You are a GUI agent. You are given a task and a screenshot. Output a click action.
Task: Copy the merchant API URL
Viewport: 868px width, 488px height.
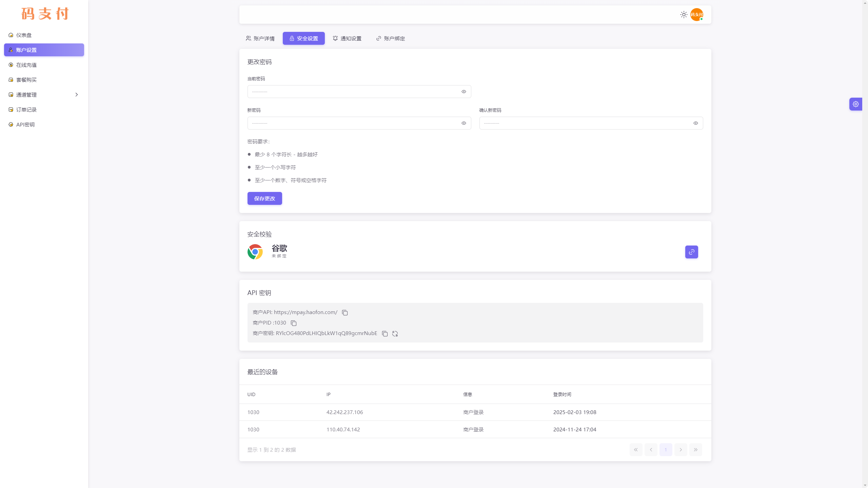(x=345, y=313)
